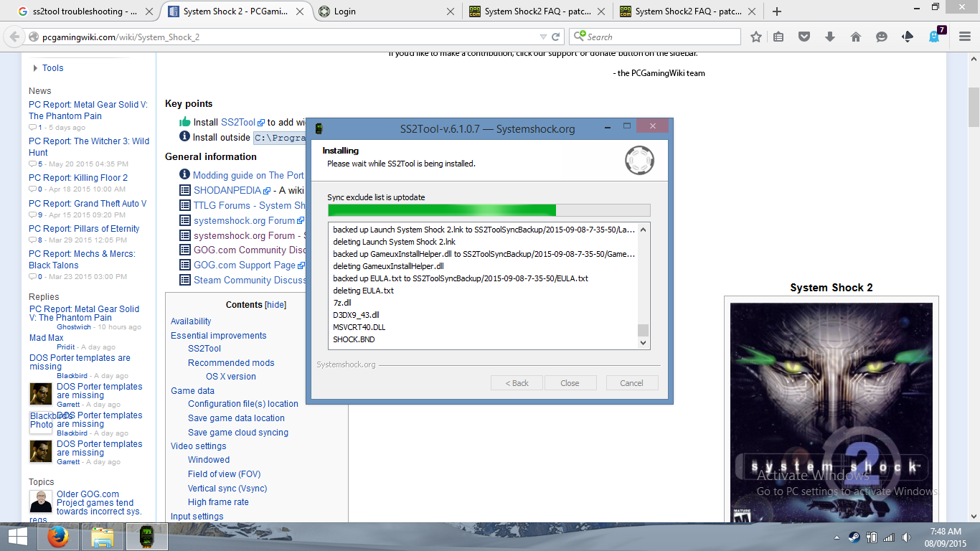Jump to Recommended mods in Contents

pos(231,363)
